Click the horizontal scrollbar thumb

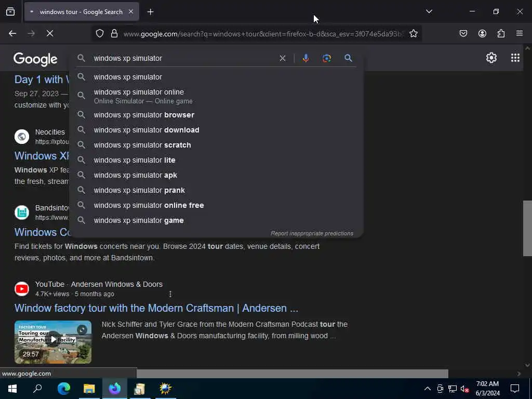(x=292, y=374)
